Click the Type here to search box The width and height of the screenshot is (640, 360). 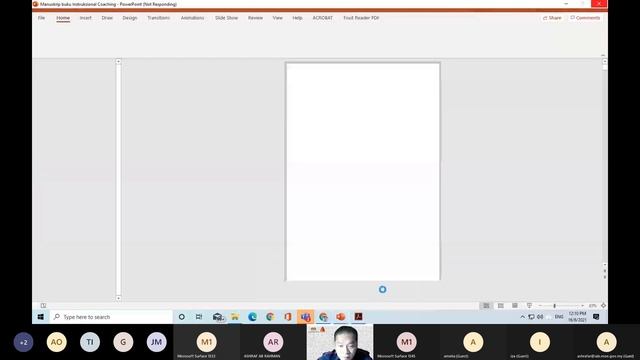tap(111, 317)
